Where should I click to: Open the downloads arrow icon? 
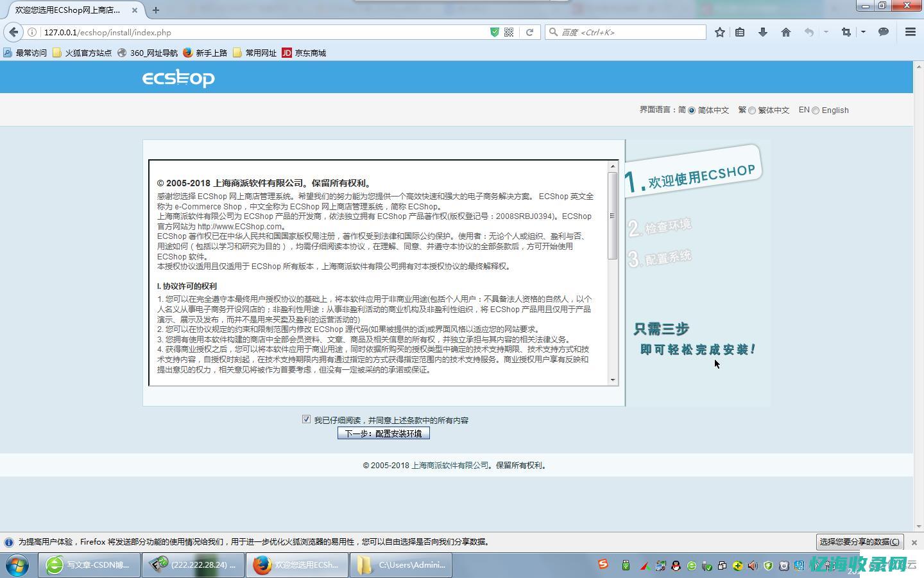click(763, 32)
